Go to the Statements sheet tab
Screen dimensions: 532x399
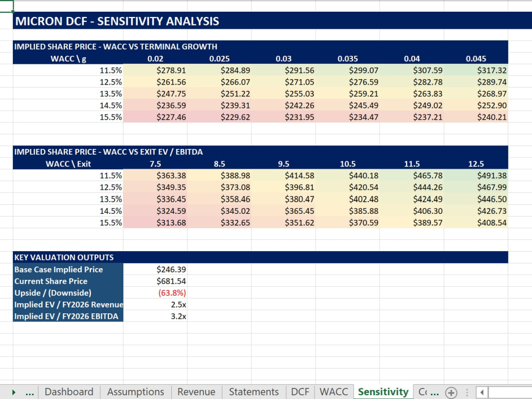(x=254, y=392)
